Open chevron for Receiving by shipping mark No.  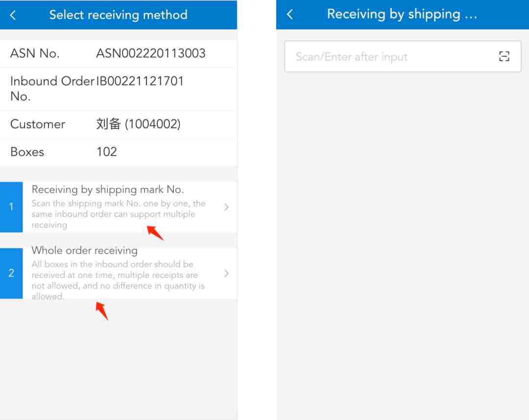pos(226,207)
